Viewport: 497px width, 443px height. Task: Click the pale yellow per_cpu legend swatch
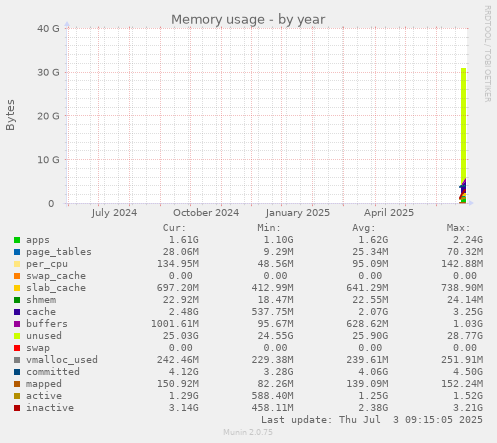pyautogui.click(x=17, y=264)
